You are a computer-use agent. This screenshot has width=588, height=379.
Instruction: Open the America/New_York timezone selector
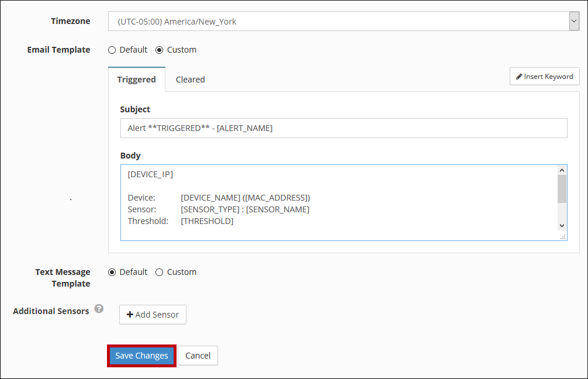338,22
